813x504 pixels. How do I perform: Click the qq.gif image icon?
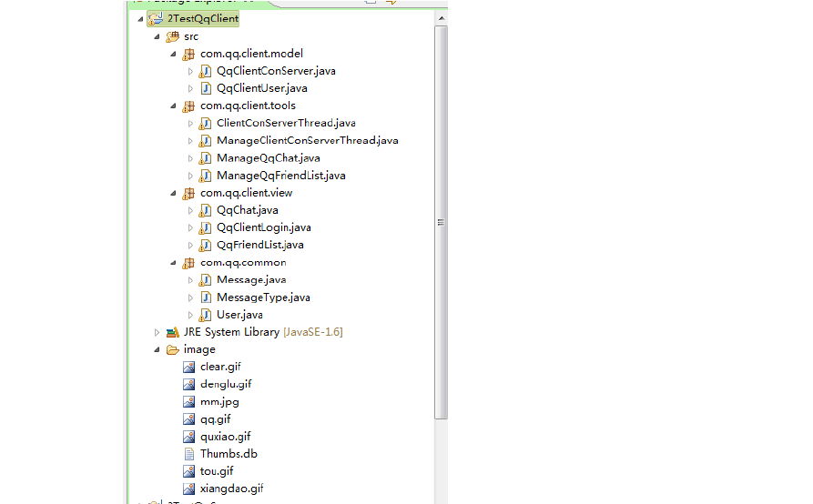[188, 419]
